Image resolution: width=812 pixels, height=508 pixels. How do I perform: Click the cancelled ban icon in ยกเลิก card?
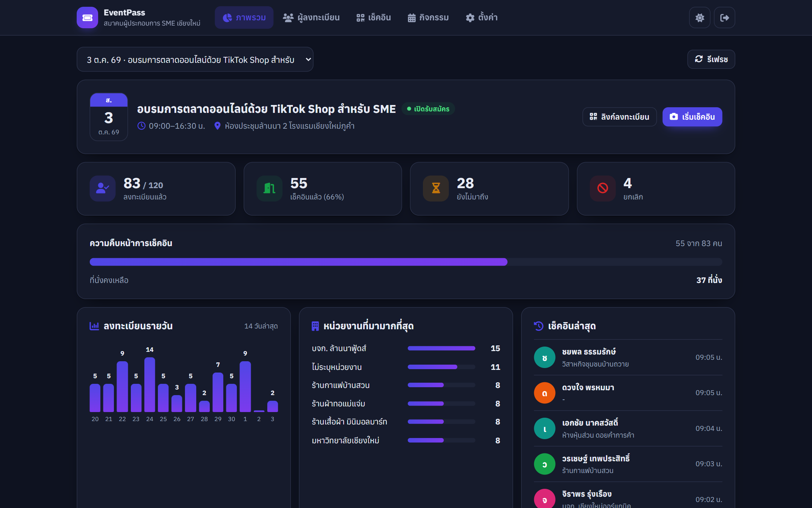(x=603, y=188)
